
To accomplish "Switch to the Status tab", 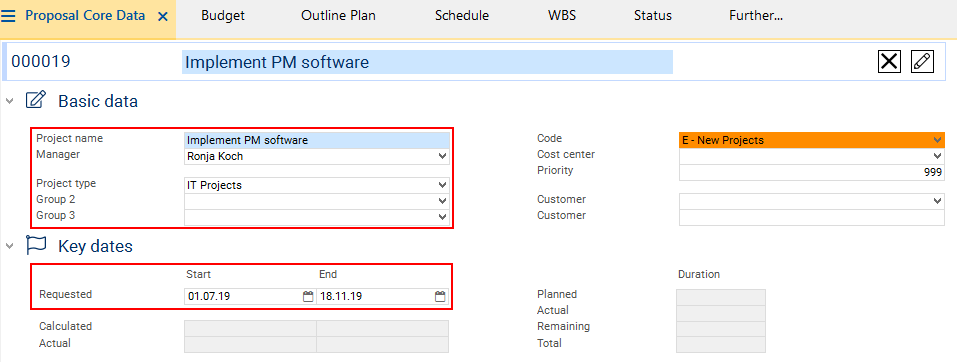I will [x=652, y=16].
